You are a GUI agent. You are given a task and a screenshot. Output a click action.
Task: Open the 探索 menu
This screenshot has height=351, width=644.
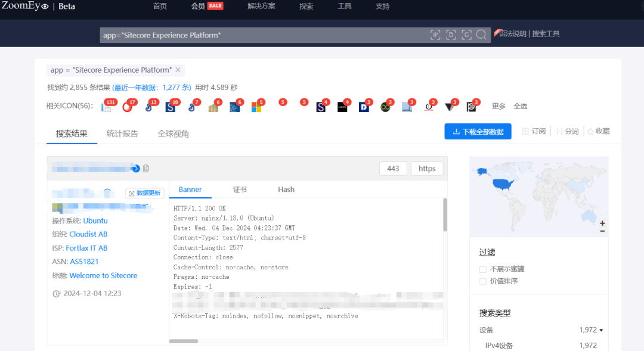[306, 6]
